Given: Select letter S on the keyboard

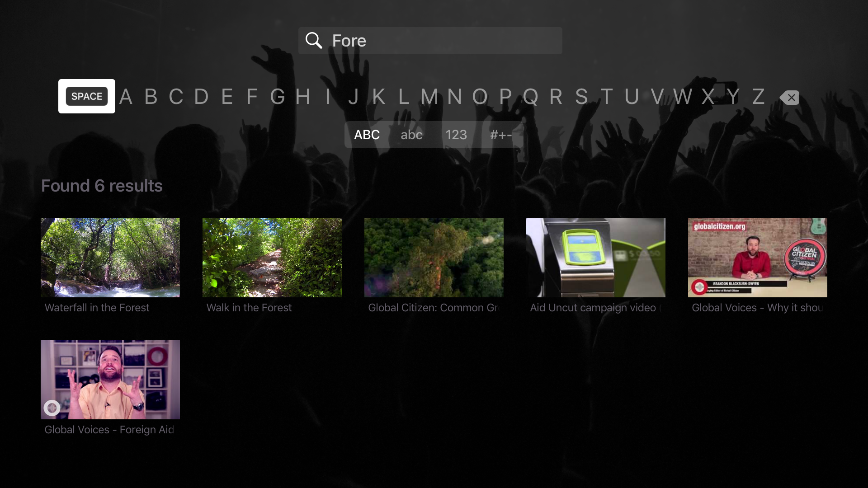Looking at the screenshot, I should tap(581, 97).
